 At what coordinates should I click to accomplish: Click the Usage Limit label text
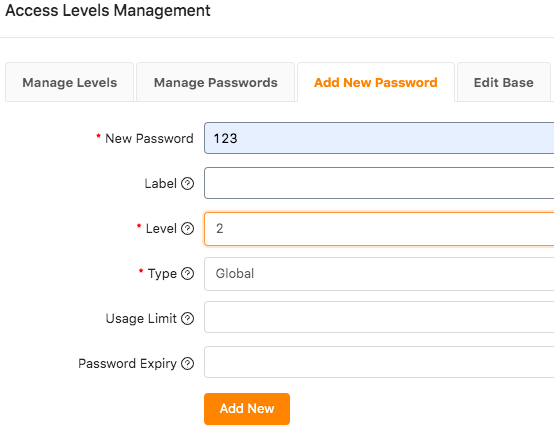tap(141, 318)
